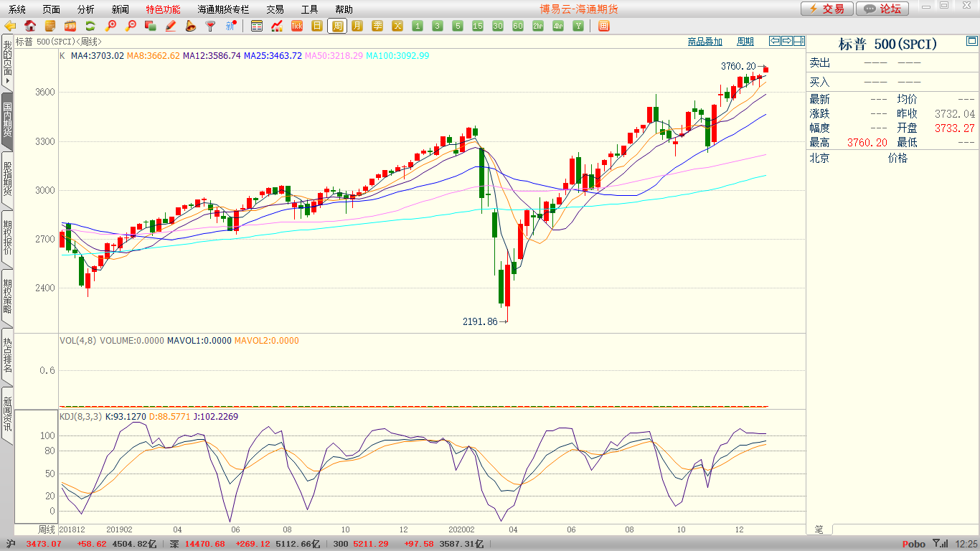This screenshot has height=551, width=980.
Task: Zoom in chart with plus magnifier
Action: point(110,26)
